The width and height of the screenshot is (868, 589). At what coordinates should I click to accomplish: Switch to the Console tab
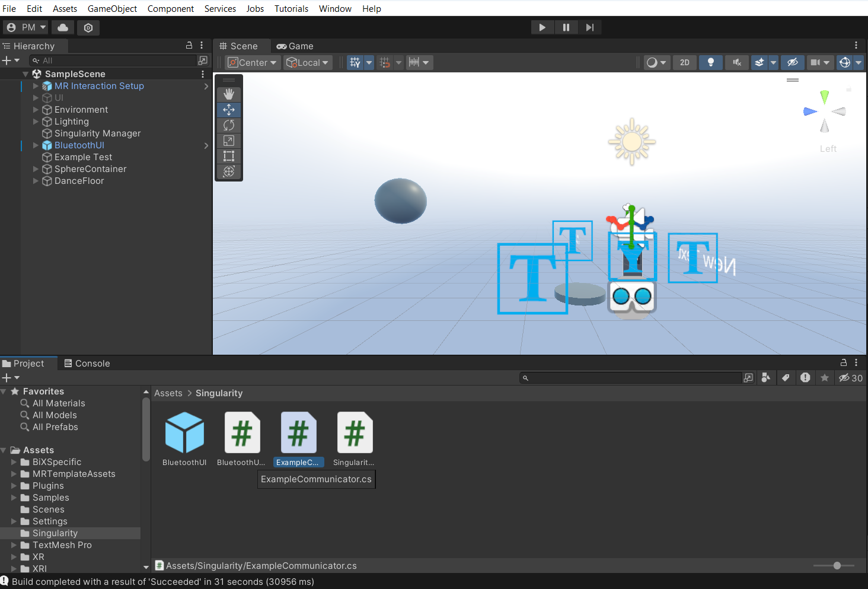coord(87,363)
